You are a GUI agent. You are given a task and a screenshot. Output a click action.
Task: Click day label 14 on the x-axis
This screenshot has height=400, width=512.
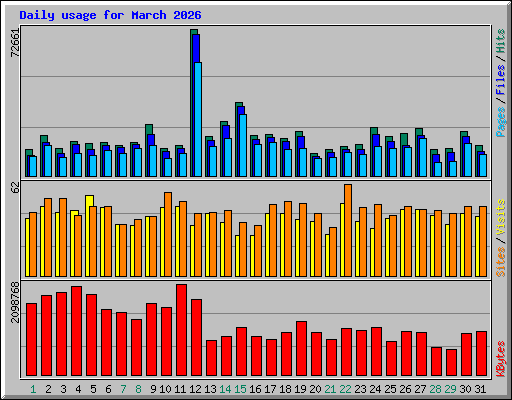(225, 389)
